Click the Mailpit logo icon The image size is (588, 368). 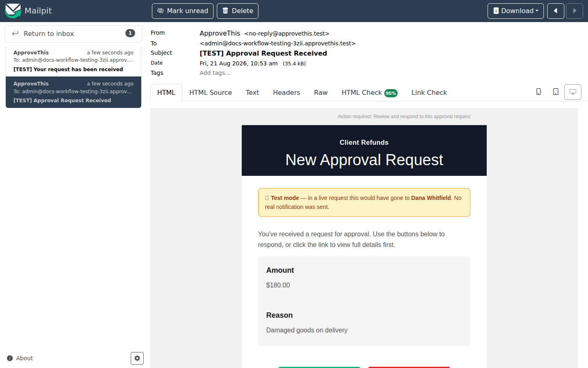pyautogui.click(x=13, y=11)
